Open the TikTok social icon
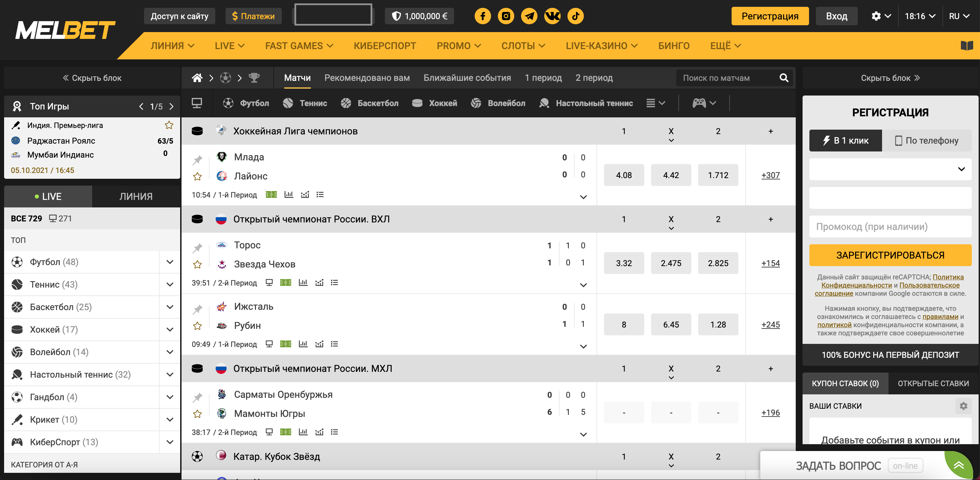 (575, 16)
